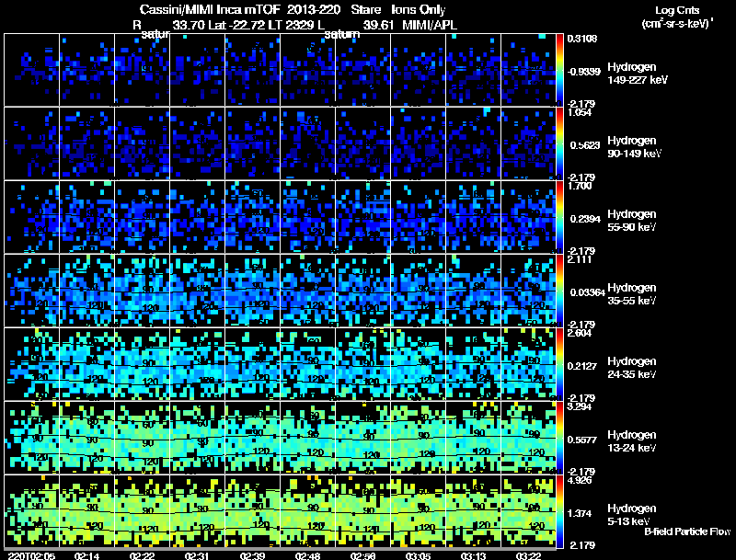Click last frame in the 5-13 keV row
Image resolution: width=736 pixels, height=560 pixels.
coord(529,510)
